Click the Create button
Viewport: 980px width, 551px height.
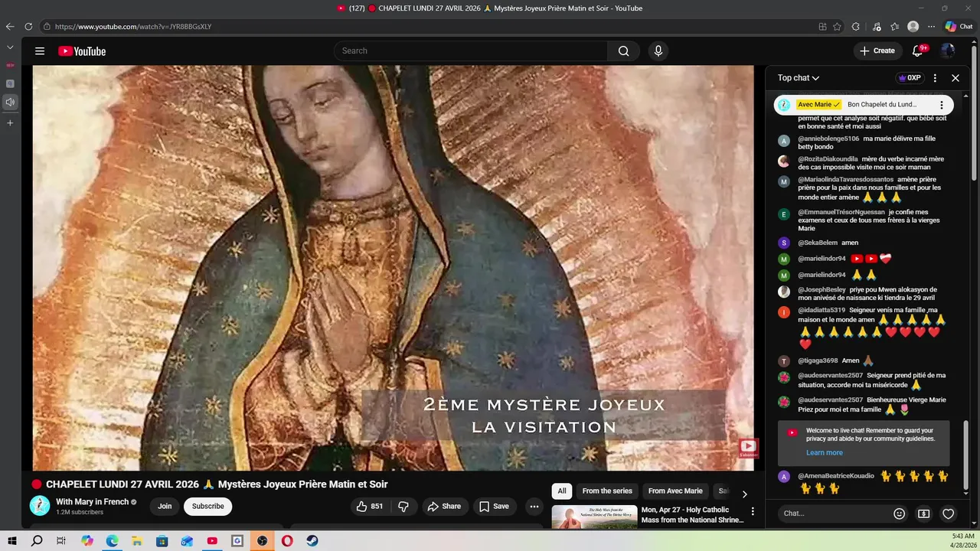point(877,51)
